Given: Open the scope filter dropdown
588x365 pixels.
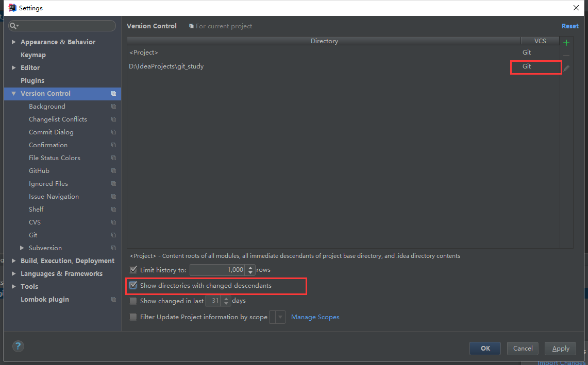Looking at the screenshot, I should [278, 317].
